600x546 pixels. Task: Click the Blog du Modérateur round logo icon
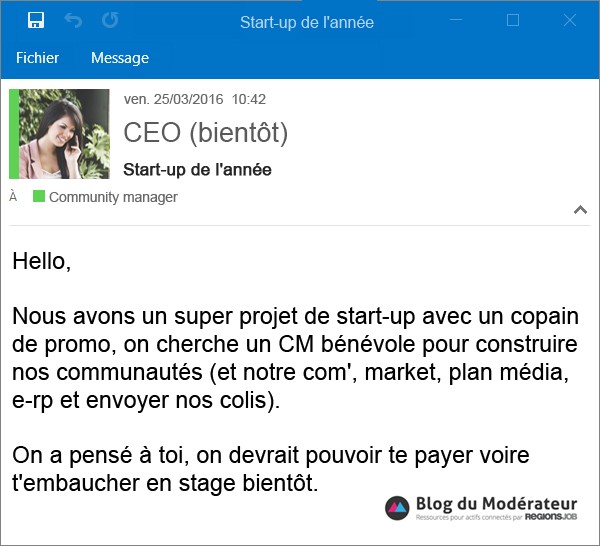pyautogui.click(x=398, y=508)
